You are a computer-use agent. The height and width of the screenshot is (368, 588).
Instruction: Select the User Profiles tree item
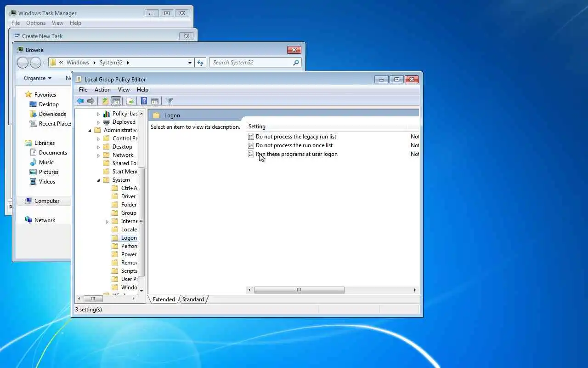[129, 279]
